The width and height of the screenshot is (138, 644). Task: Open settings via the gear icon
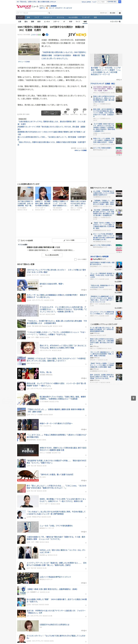pos(120,13)
